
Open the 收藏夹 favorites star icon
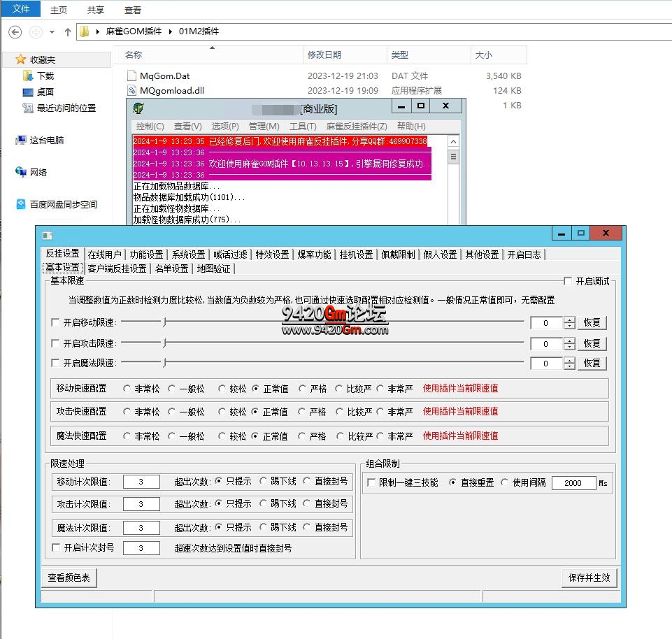click(x=20, y=59)
